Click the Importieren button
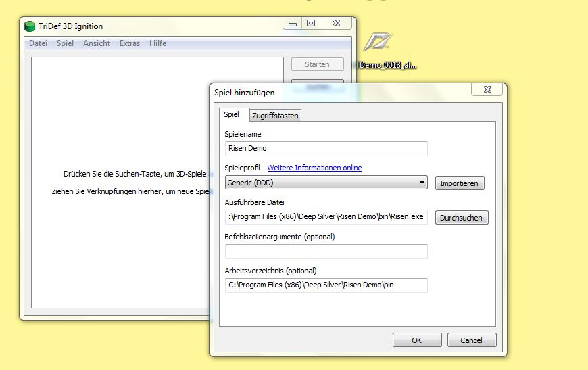 (460, 183)
